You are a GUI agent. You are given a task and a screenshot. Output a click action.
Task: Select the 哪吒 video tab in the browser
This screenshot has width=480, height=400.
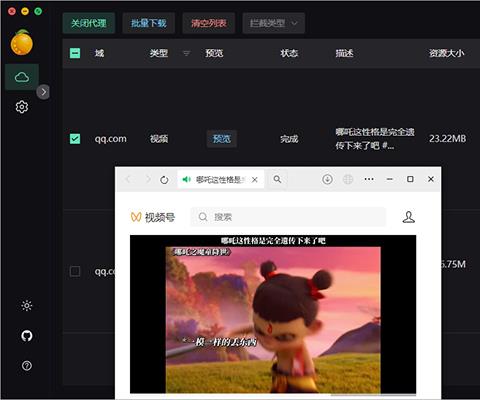coord(221,180)
